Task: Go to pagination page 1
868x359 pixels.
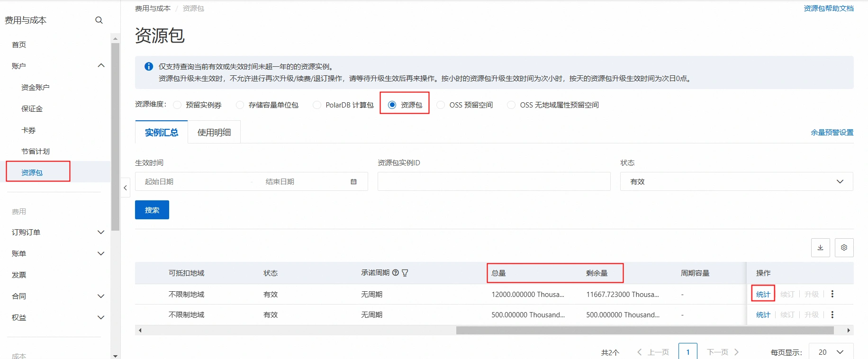Action: coord(688,352)
